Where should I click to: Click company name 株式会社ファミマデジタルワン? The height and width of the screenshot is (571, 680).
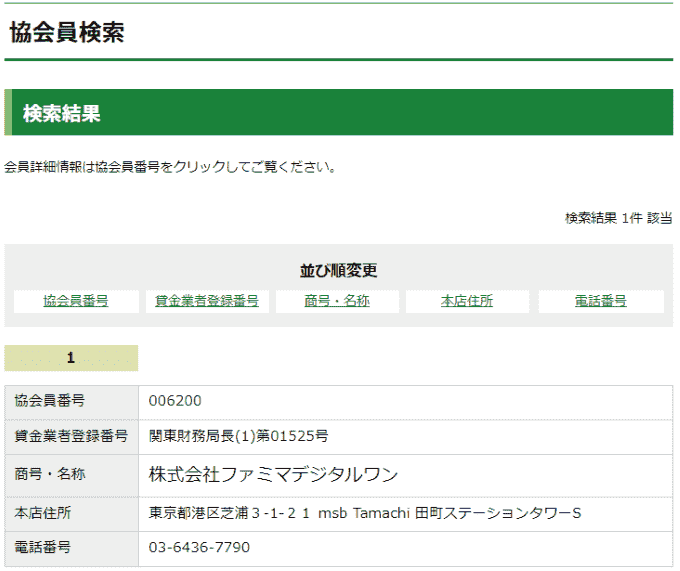[x=273, y=474]
